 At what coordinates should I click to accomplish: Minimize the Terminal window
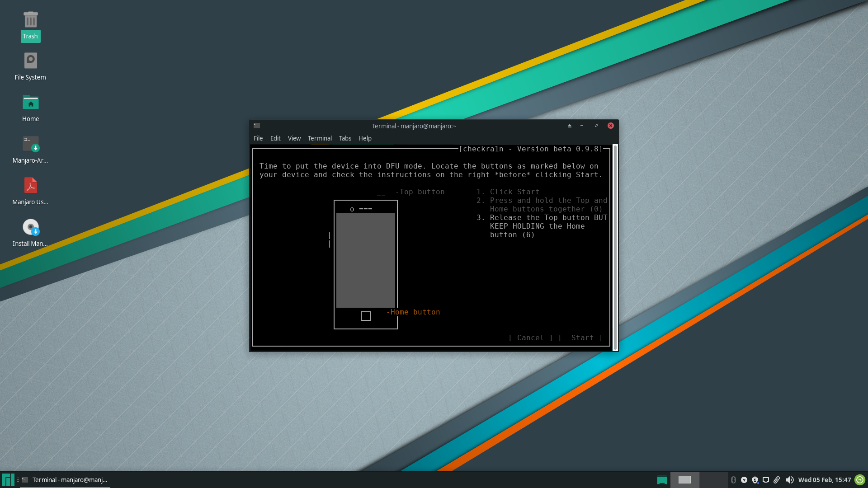582,126
